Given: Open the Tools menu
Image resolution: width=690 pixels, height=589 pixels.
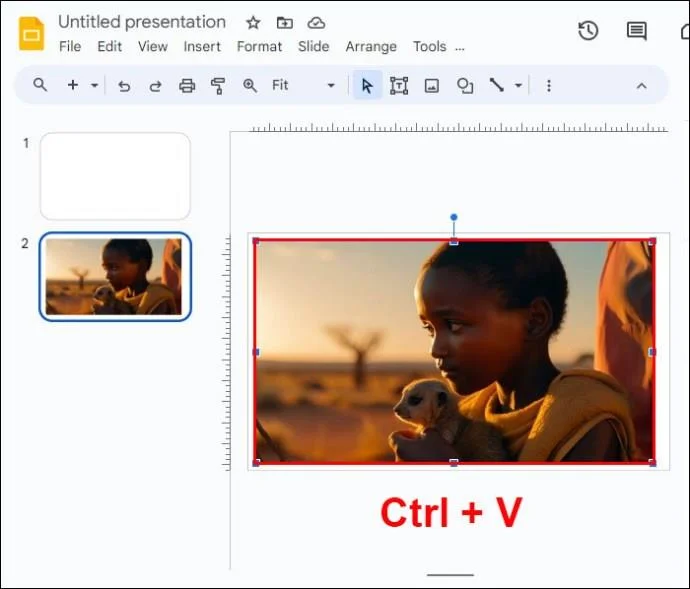Looking at the screenshot, I should pos(429,47).
